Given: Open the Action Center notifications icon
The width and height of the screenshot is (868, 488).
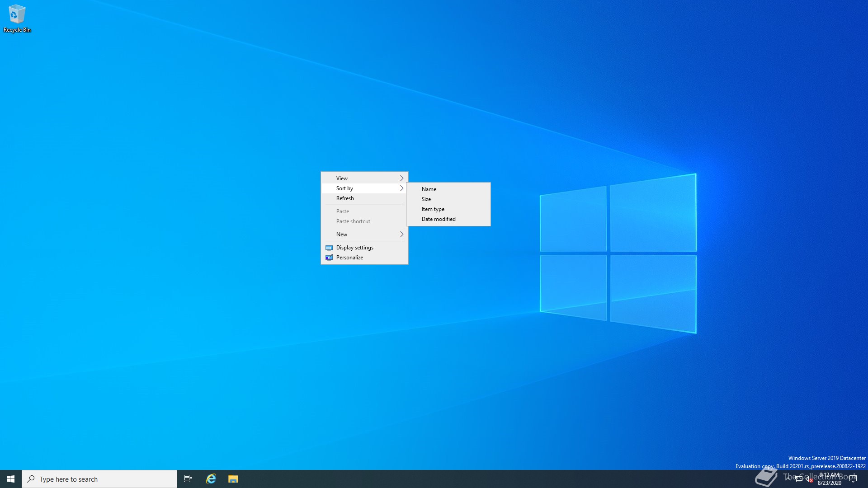Looking at the screenshot, I should click(x=853, y=479).
